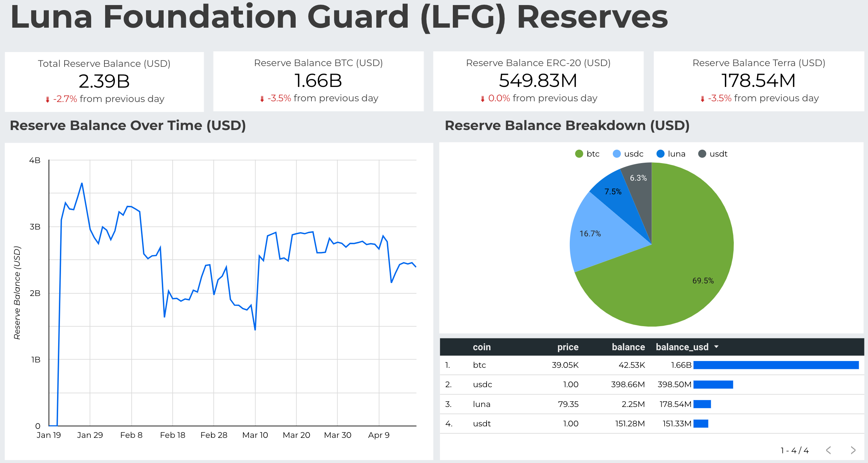Click the down arrow beside Terra -3.5%
This screenshot has width=868, height=463.
pyautogui.click(x=703, y=99)
